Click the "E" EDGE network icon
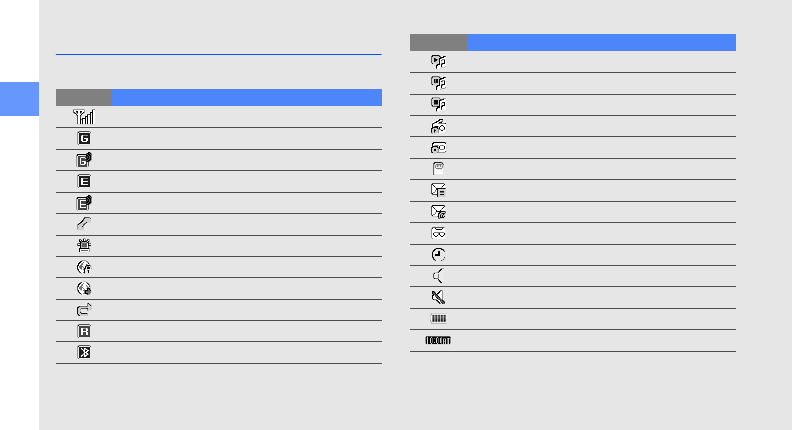 [x=84, y=181]
